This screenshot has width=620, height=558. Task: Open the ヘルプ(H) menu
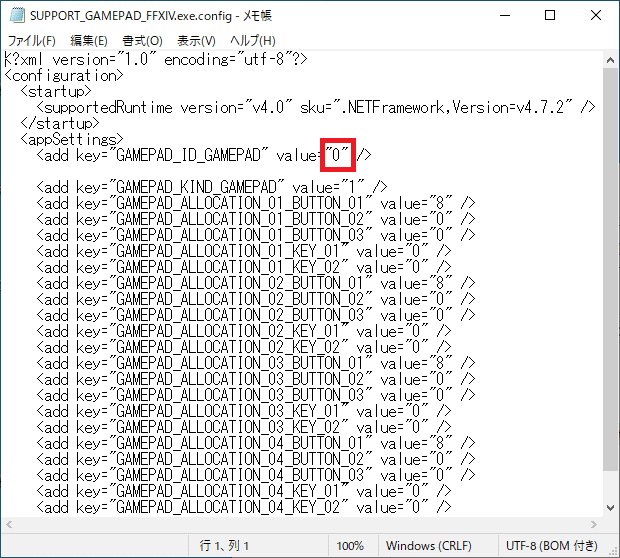(x=253, y=40)
